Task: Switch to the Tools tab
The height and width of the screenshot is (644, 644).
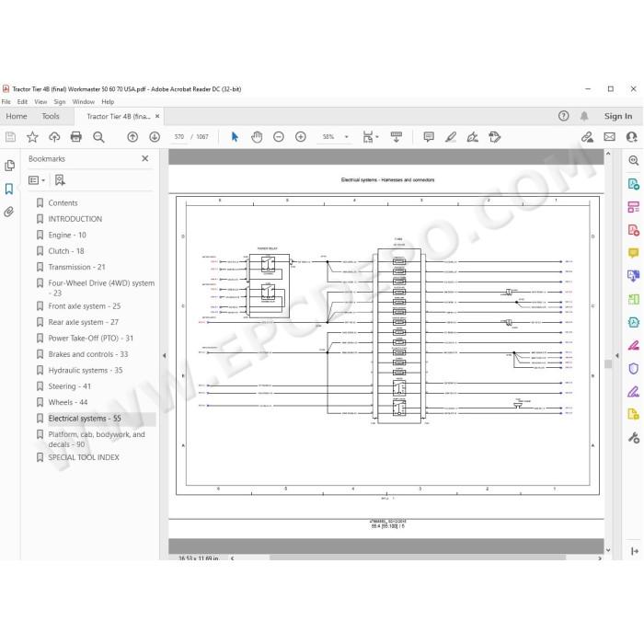Action: pyautogui.click(x=51, y=116)
